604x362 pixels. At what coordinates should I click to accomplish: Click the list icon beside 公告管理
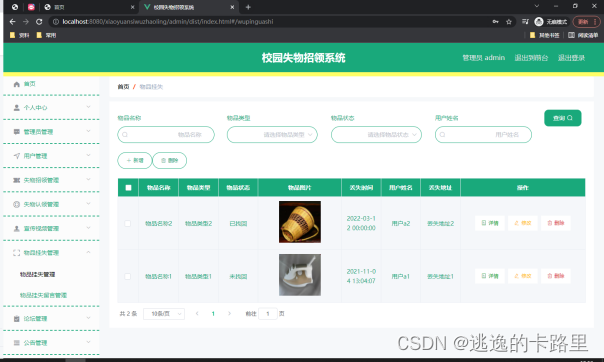click(x=17, y=342)
